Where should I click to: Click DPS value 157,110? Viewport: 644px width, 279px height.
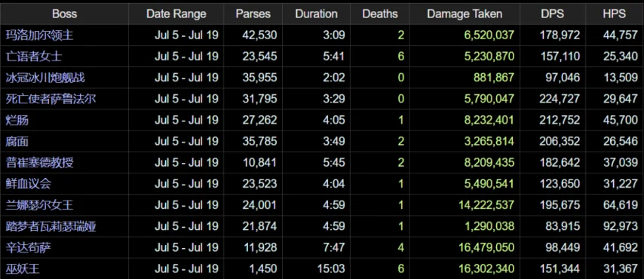coord(560,57)
